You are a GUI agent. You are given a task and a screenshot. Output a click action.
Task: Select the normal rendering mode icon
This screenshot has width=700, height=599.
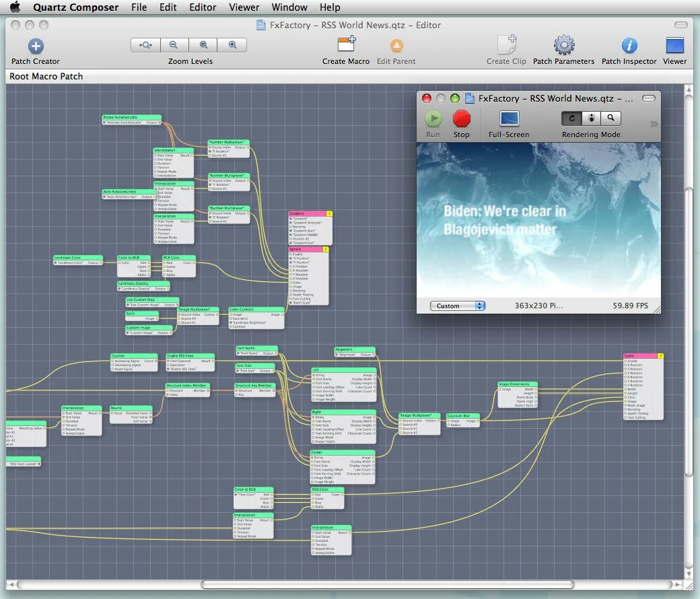(571, 118)
